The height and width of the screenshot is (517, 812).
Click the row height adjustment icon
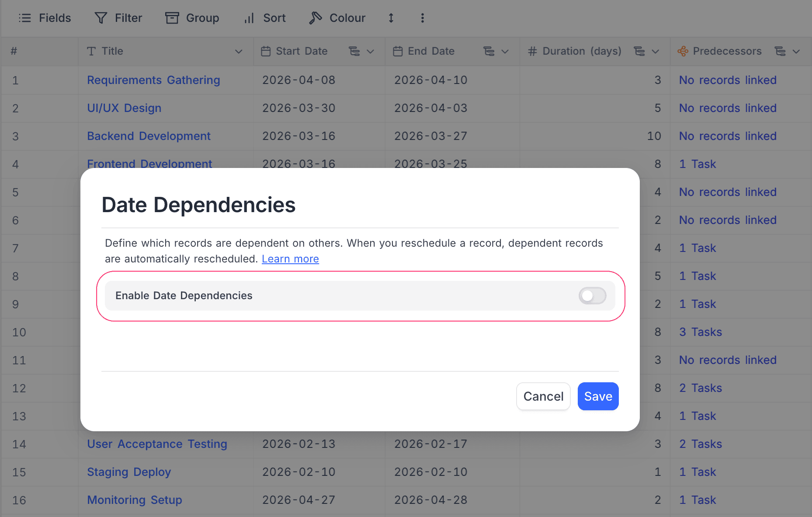[391, 18]
